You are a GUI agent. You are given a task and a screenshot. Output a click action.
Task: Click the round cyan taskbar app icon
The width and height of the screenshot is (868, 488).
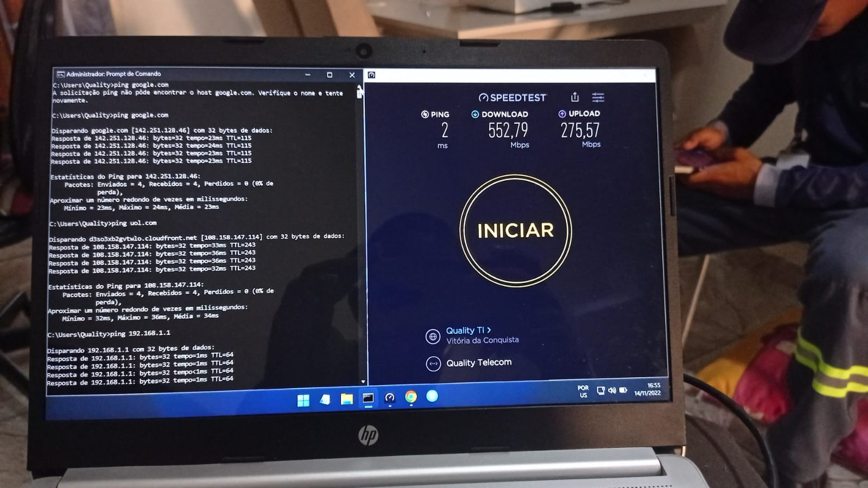pos(432,396)
